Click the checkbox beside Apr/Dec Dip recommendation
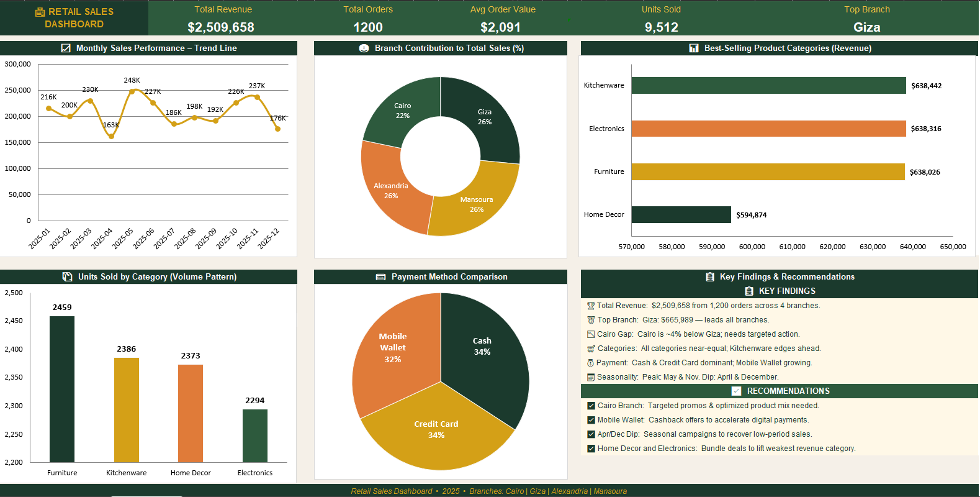 pos(591,434)
